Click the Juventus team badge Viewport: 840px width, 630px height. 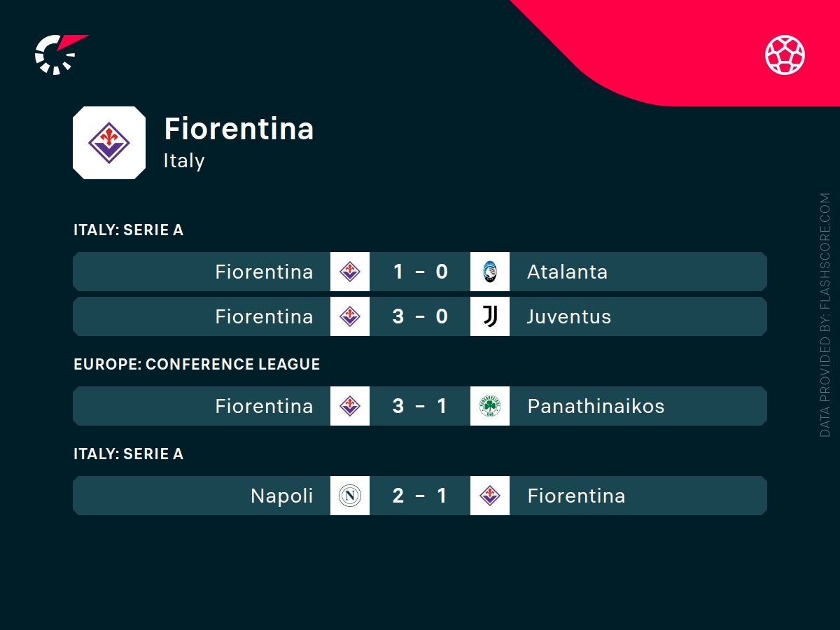click(x=490, y=316)
